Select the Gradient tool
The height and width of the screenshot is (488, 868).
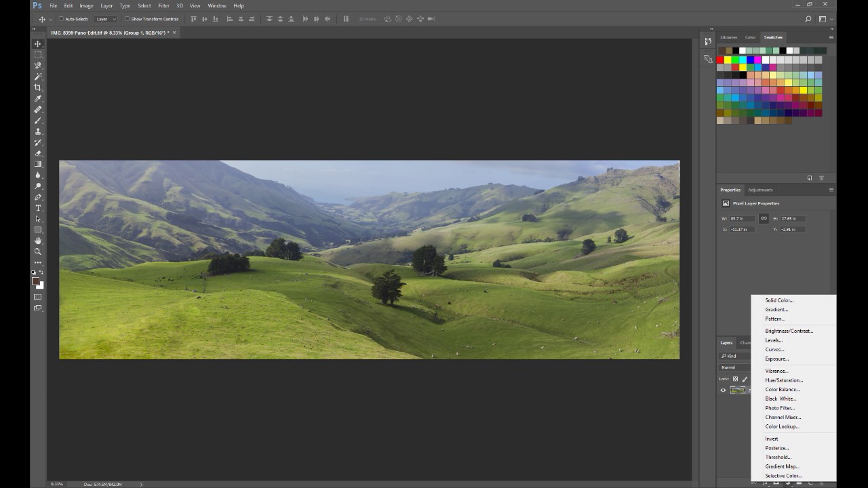[38, 164]
